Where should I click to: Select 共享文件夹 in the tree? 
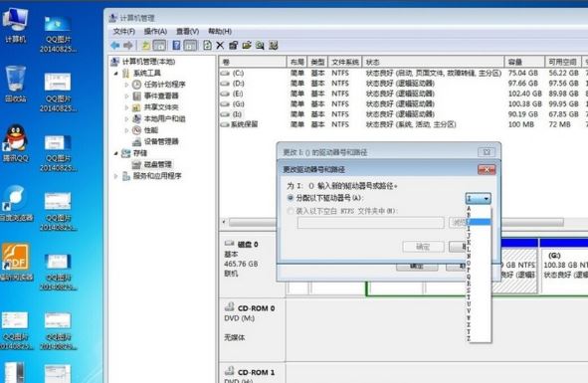(x=161, y=107)
